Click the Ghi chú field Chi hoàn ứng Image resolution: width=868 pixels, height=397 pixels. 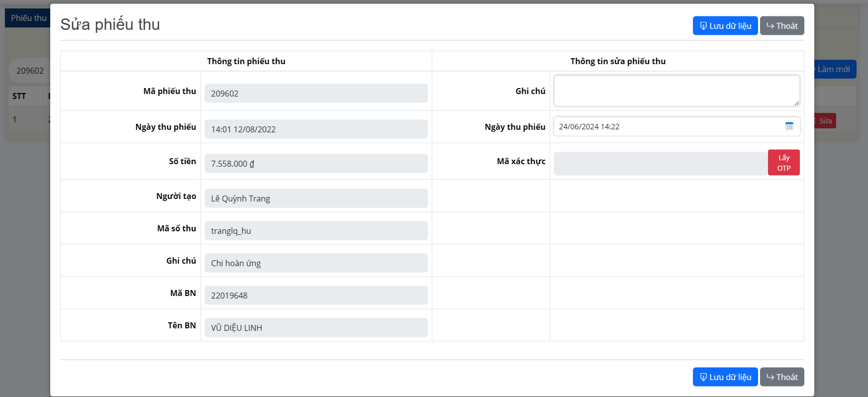tap(316, 263)
